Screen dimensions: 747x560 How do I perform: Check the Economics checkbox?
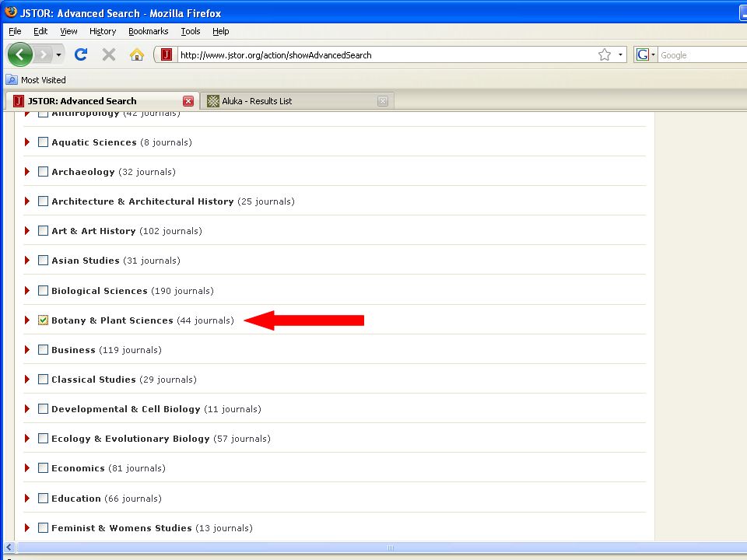(43, 467)
